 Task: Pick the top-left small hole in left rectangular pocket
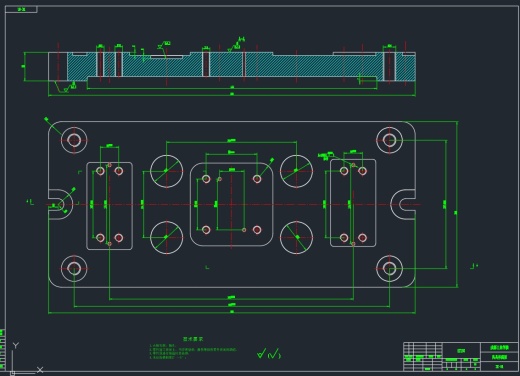[x=100, y=171]
